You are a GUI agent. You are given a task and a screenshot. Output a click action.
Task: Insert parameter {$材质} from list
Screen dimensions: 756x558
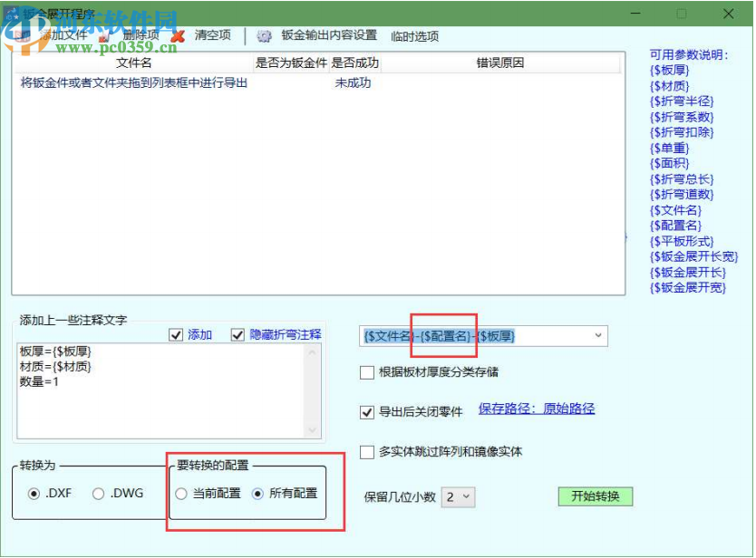tap(669, 86)
